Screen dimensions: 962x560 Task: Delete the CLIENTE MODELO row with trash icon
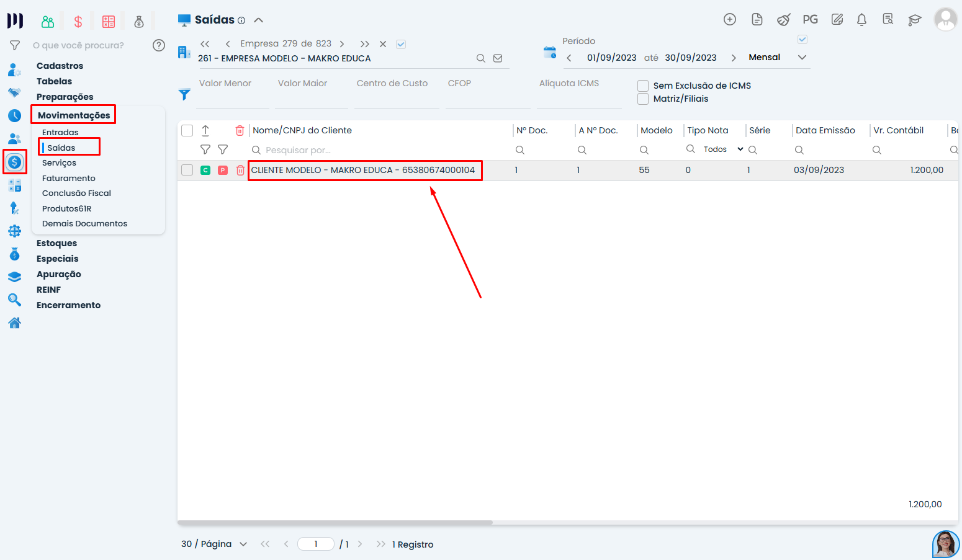[x=240, y=170]
